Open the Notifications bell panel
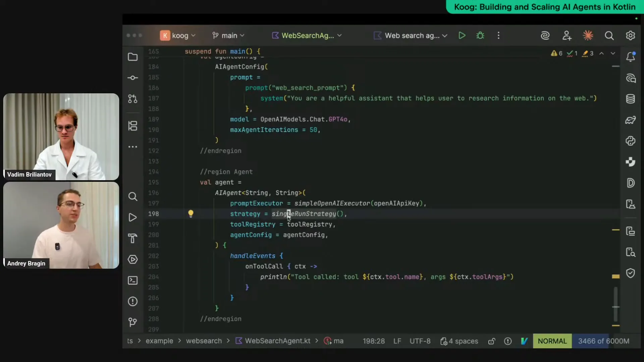Image resolution: width=644 pixels, height=362 pixels. (x=631, y=57)
